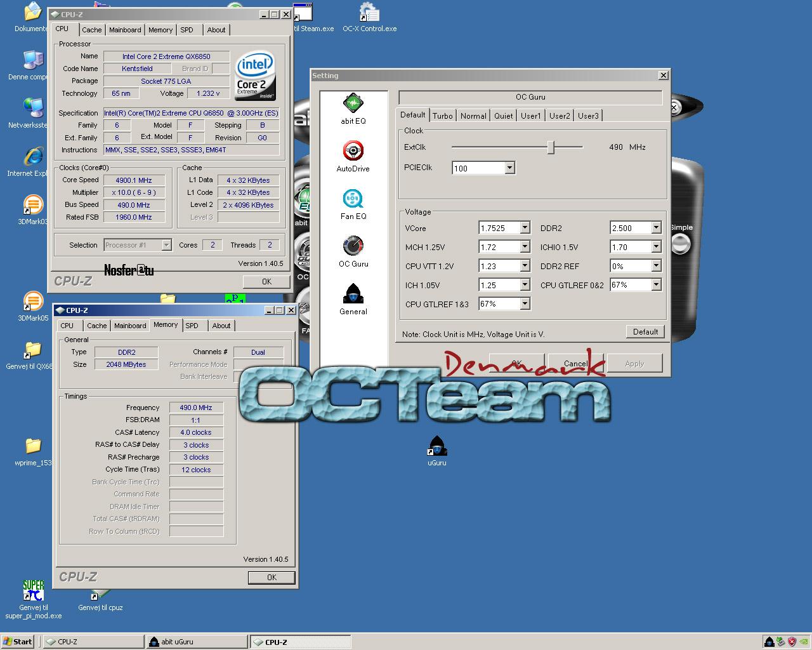Image resolution: width=812 pixels, height=650 pixels.
Task: Expand the ICH 1.05V dropdown
Action: coord(525,285)
